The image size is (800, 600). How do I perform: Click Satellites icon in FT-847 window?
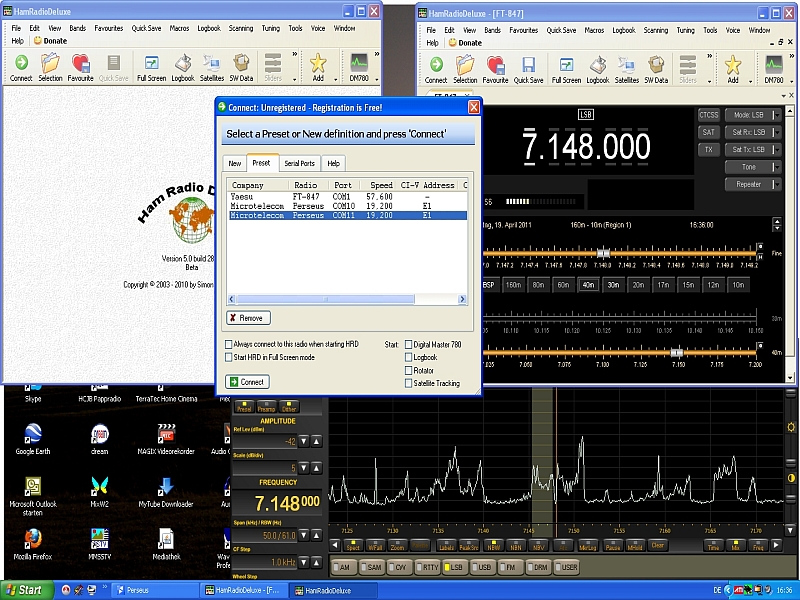627,70
